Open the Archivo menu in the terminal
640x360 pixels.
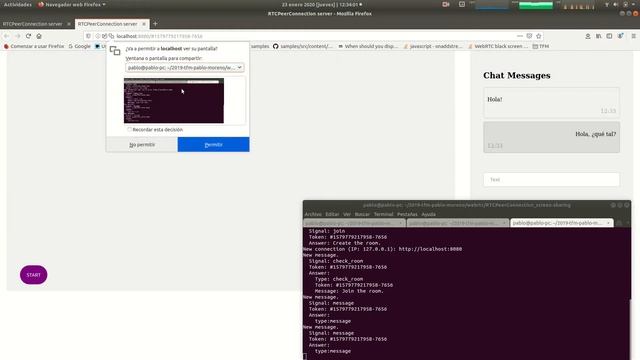pyautogui.click(x=313, y=214)
